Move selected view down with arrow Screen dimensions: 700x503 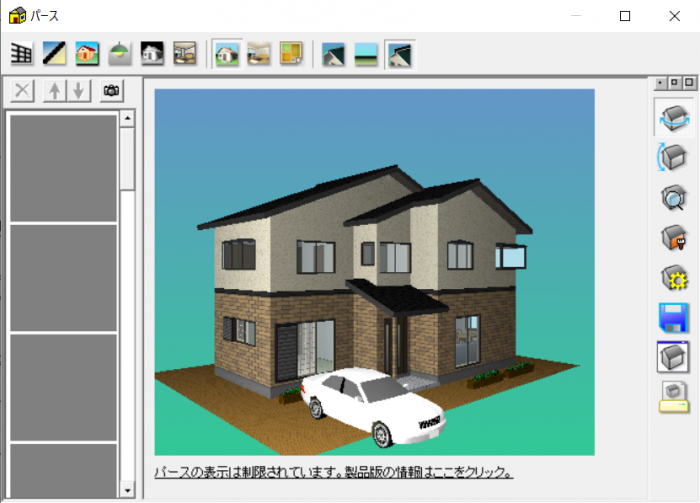click(79, 91)
